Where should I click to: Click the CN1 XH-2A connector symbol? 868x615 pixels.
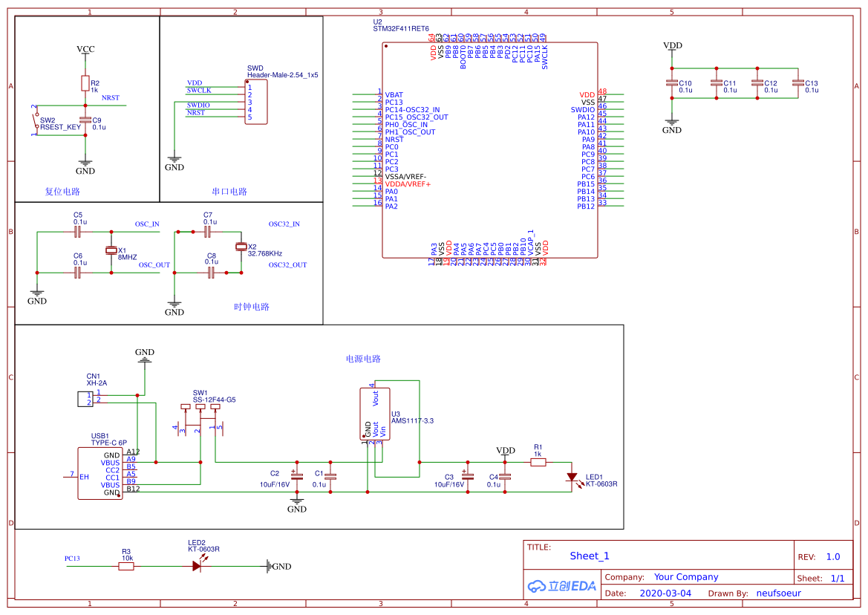pos(85,399)
